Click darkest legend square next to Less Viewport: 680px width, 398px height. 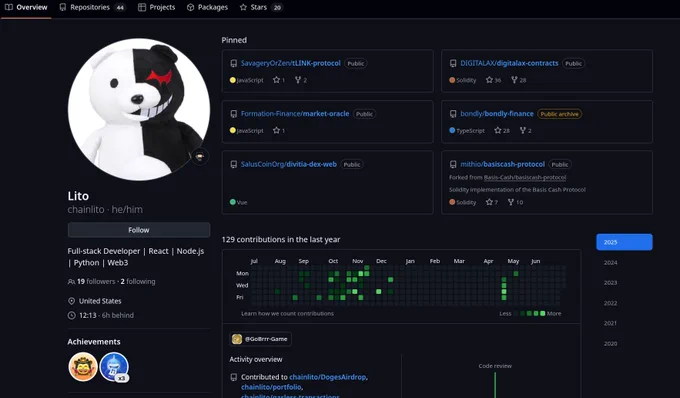pos(516,313)
